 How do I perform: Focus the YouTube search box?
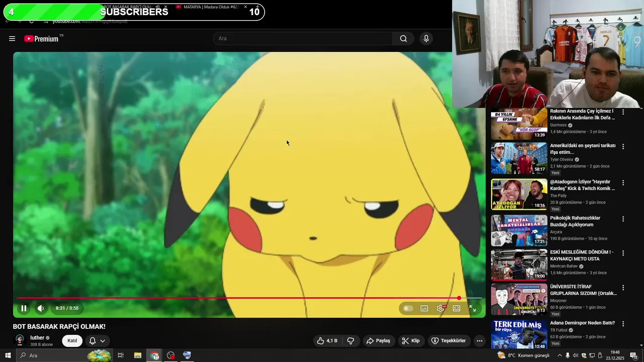(303, 39)
